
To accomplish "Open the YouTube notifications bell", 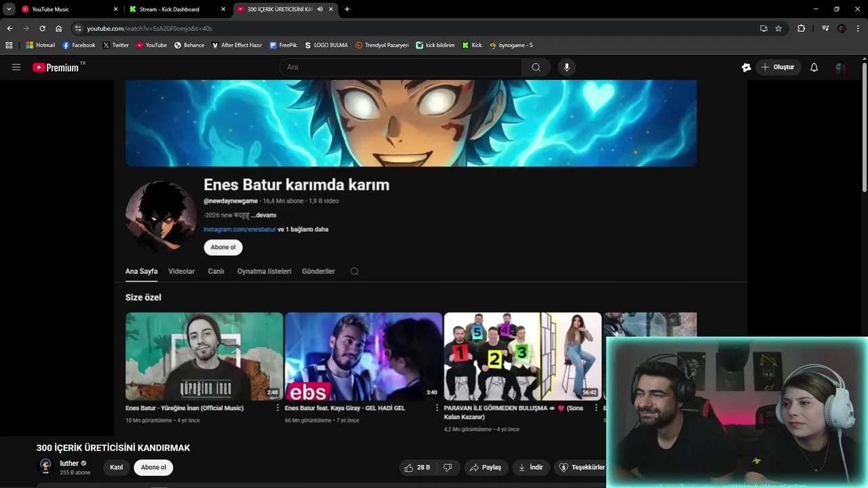I will click(x=814, y=67).
